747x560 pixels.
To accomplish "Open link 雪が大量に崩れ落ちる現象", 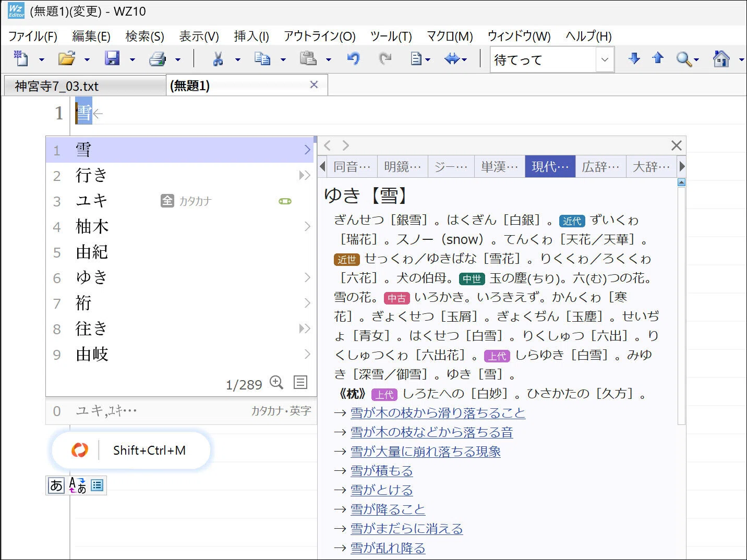I will pos(425,451).
